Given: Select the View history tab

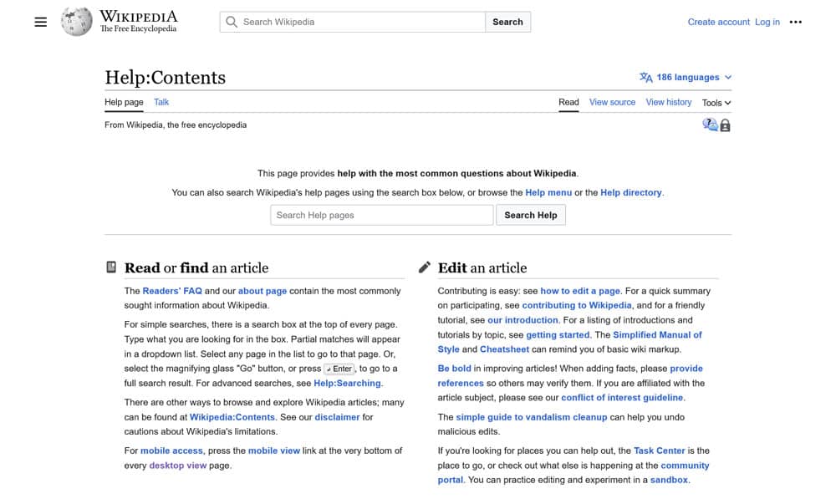Looking at the screenshot, I should (x=668, y=102).
